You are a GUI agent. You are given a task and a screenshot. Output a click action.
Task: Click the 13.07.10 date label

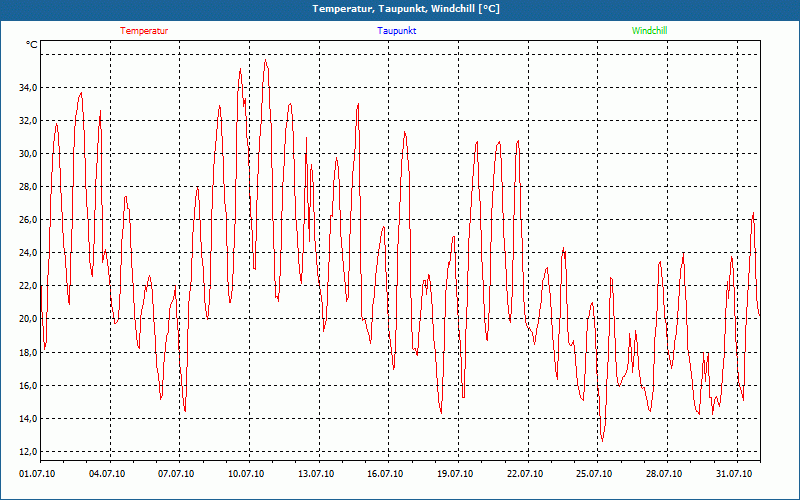(316, 474)
